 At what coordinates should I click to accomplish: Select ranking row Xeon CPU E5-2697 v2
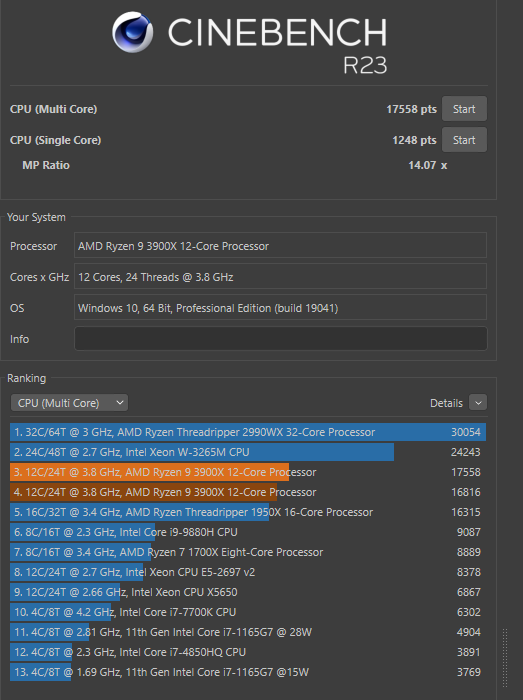coord(248,572)
